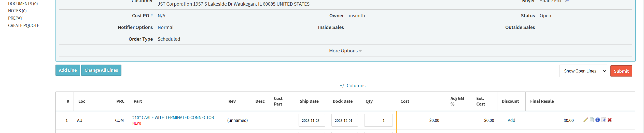
Task: Open NOTES (0) in the sidebar
Action: (x=17, y=11)
